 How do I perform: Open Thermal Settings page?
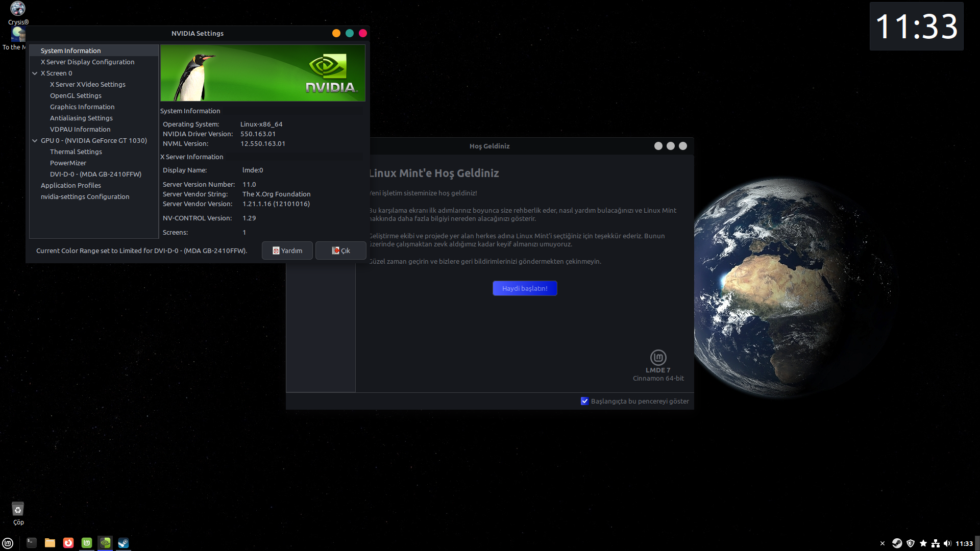pyautogui.click(x=76, y=152)
